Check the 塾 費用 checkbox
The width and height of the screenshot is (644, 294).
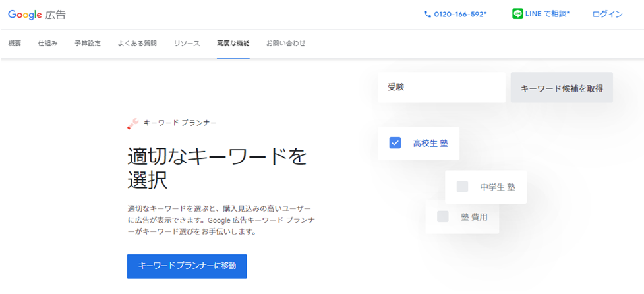[x=443, y=217]
